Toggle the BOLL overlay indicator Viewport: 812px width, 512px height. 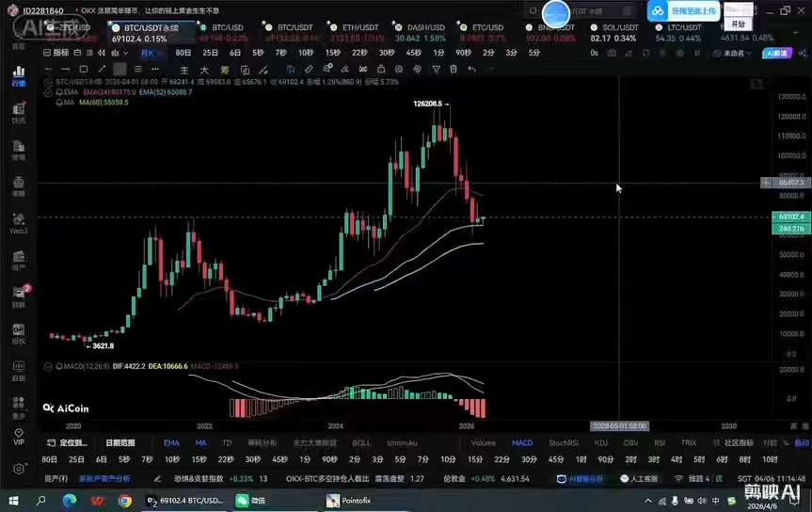[x=361, y=443]
